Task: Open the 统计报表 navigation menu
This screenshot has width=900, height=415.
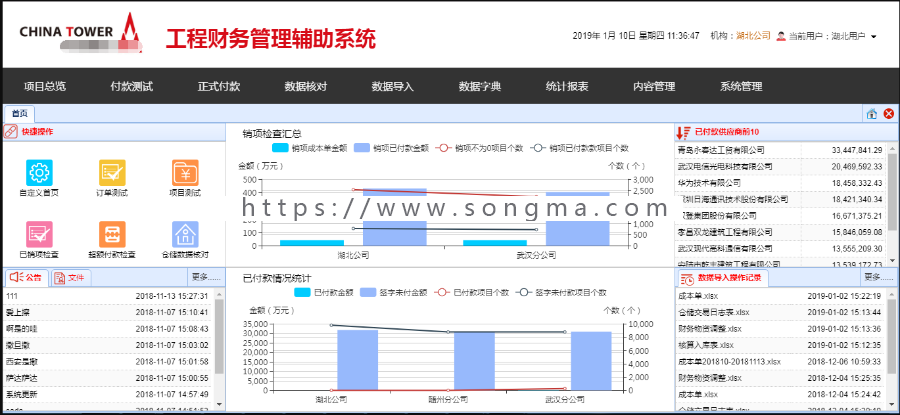Action: pos(567,87)
